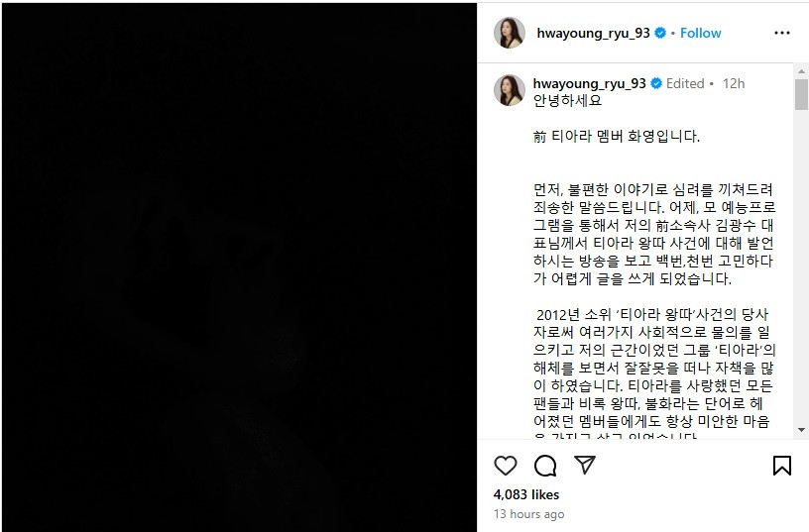Open comments with the speech bubble icon
Viewport: 809px width, 532px height.
coord(545,466)
